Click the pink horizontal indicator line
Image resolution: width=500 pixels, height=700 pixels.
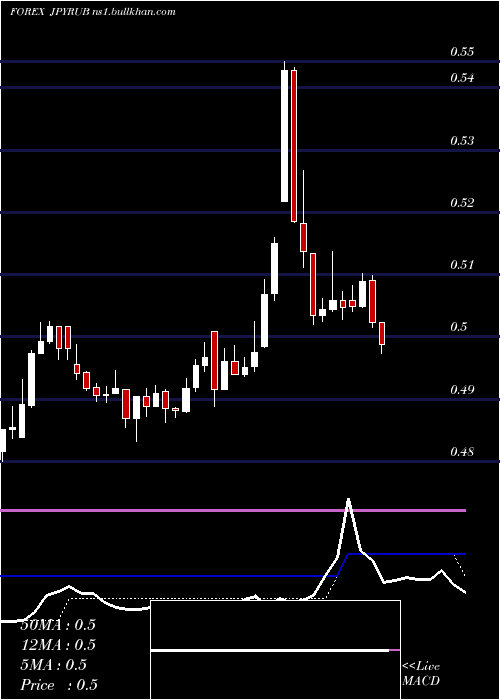point(233,510)
